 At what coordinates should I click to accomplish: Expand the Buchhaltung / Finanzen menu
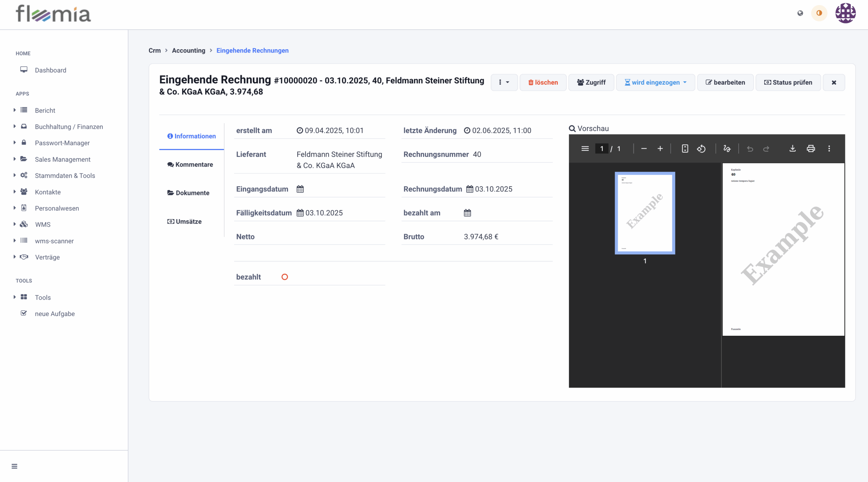click(69, 126)
